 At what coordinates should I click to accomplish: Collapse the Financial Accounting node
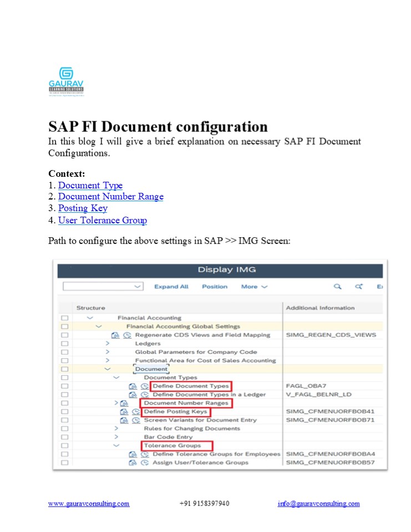[x=90, y=318]
